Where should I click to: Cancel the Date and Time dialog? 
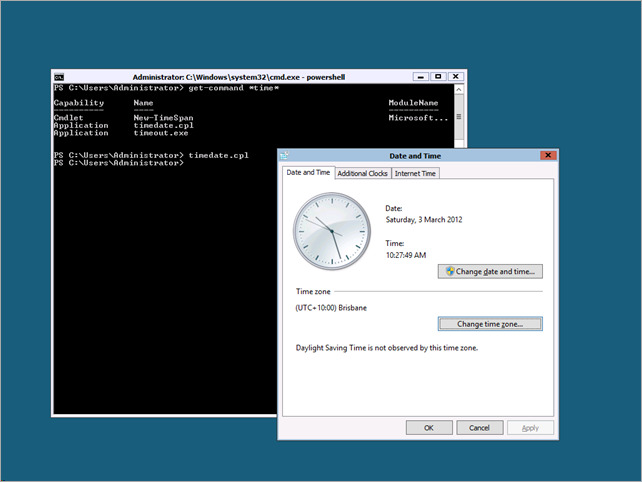click(479, 427)
